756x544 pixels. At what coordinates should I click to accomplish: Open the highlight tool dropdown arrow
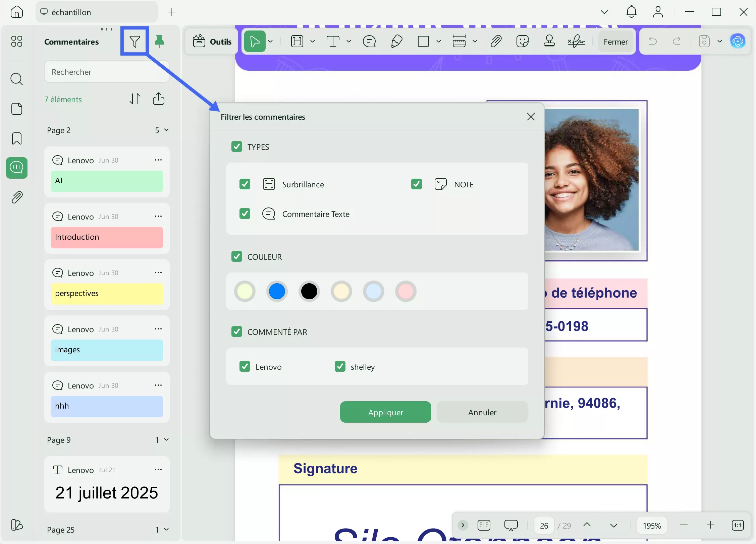313,42
